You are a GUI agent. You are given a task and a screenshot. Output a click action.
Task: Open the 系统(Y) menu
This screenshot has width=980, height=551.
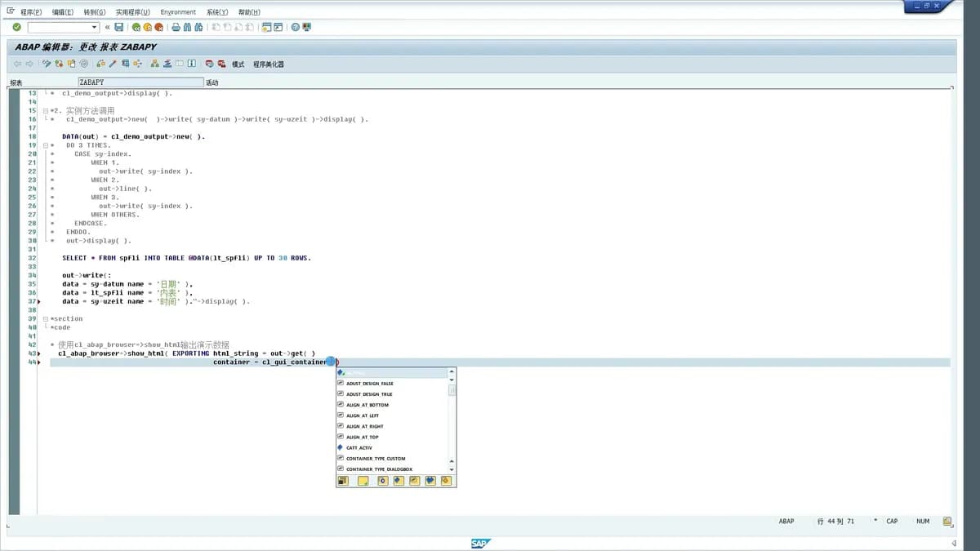(x=217, y=12)
